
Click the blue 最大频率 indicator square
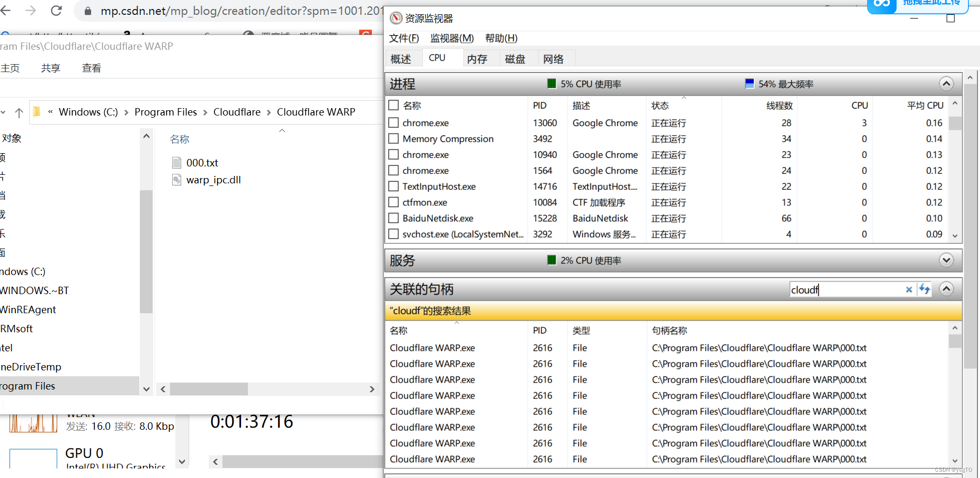coord(749,83)
